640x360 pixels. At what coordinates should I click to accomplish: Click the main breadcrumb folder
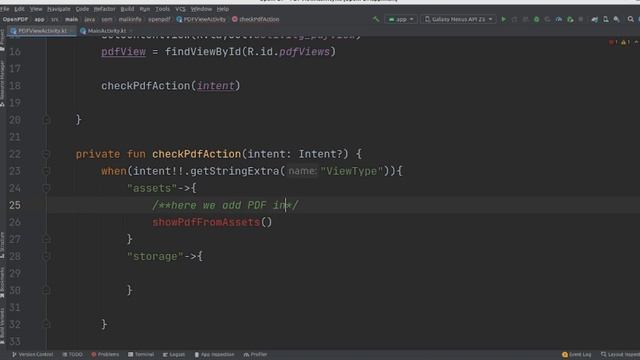pos(71,19)
